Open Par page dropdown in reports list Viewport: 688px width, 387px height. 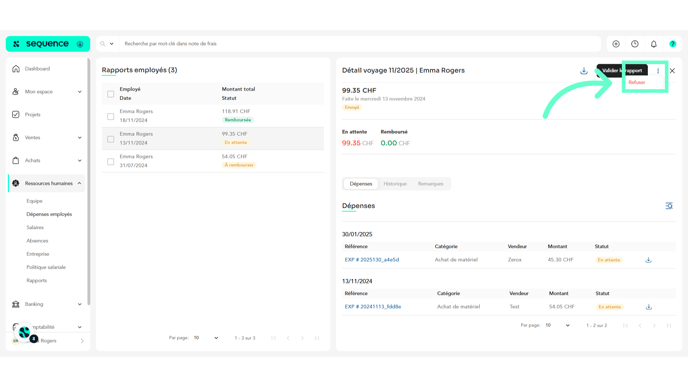pyautogui.click(x=206, y=338)
